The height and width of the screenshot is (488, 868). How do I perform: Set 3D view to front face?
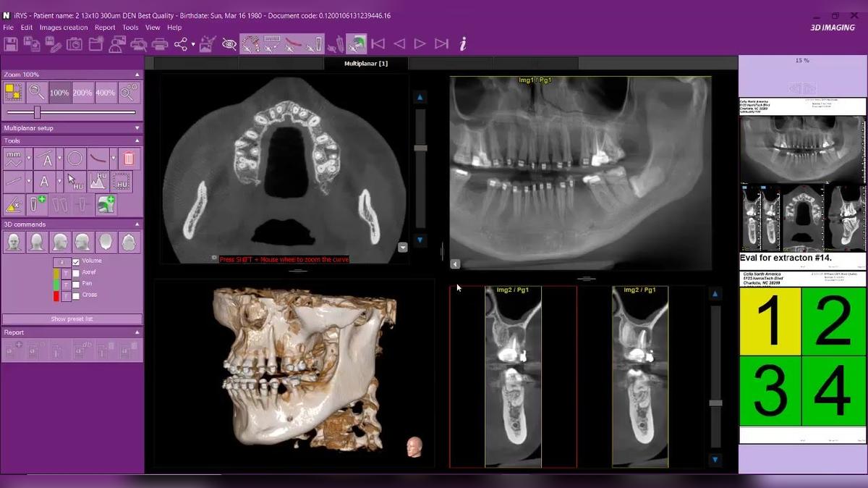coord(13,242)
